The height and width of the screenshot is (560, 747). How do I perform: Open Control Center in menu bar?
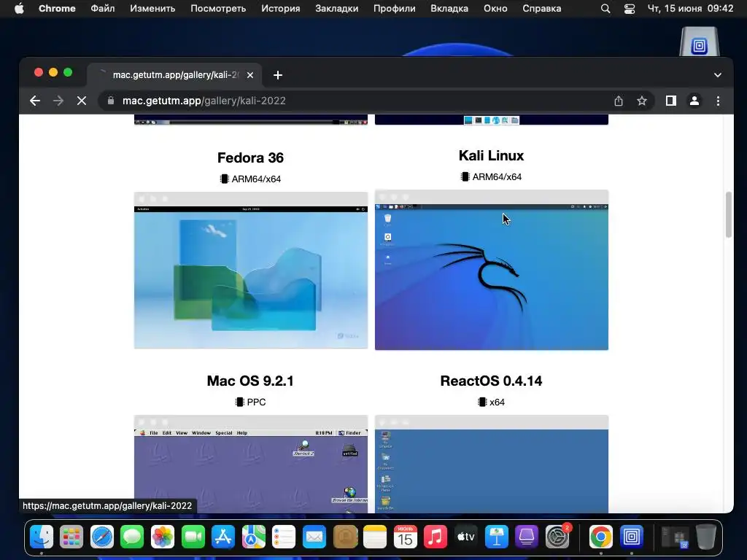coord(630,9)
